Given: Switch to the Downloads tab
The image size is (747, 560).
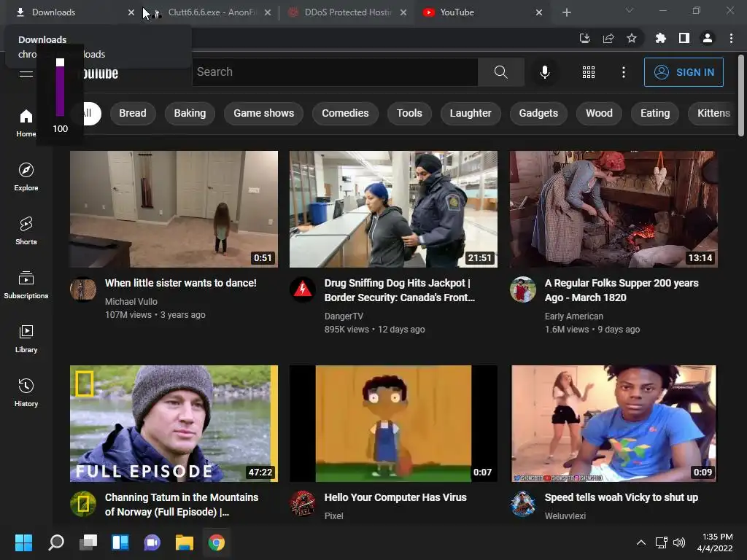Looking at the screenshot, I should pos(71,12).
